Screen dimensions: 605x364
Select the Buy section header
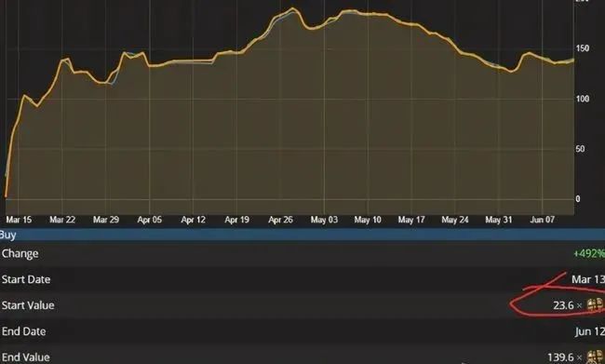(302, 235)
